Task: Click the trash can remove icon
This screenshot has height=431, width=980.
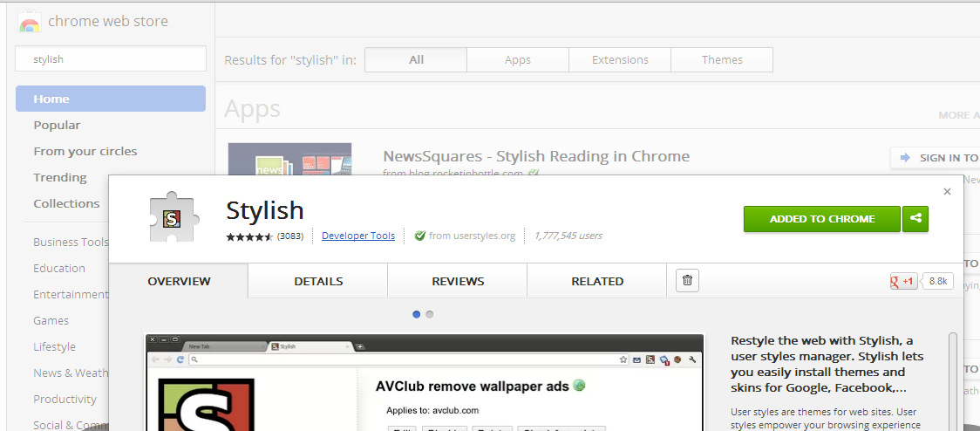Action: [x=688, y=280]
